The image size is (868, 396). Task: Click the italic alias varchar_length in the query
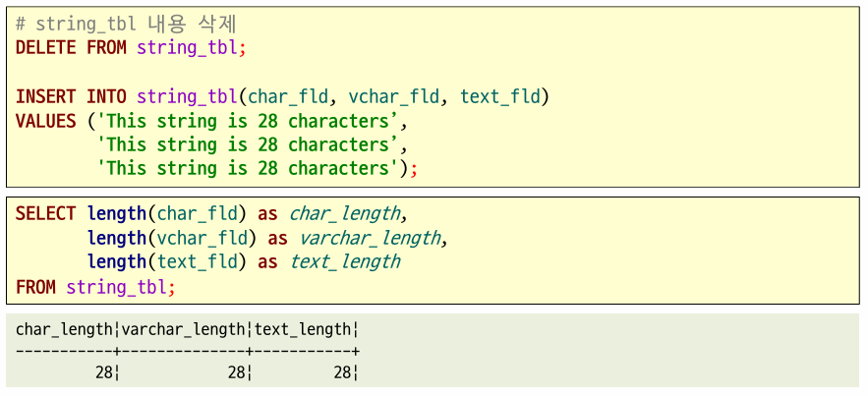point(371,239)
